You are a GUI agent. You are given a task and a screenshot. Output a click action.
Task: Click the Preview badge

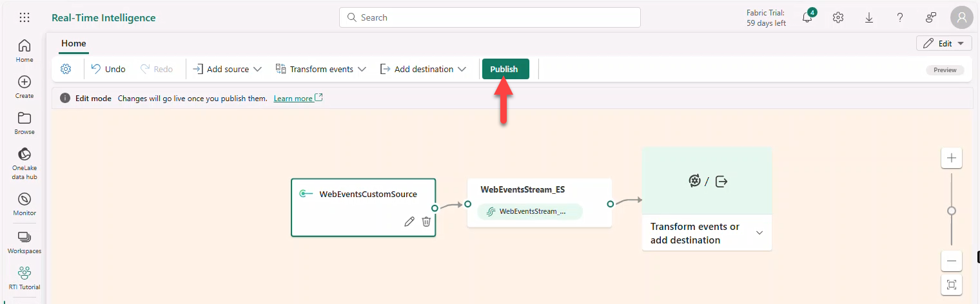[x=945, y=70]
